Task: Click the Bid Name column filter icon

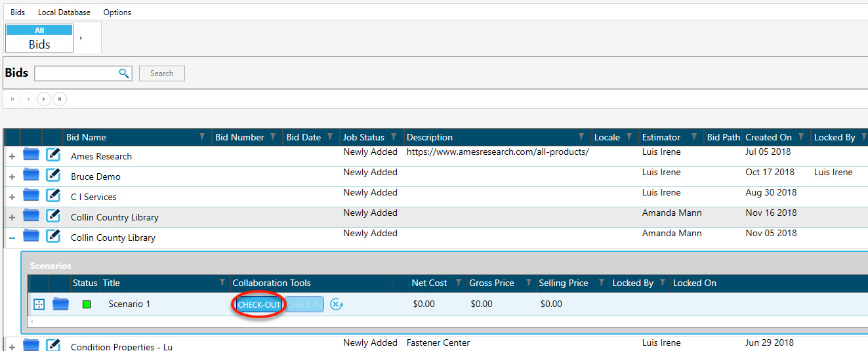Action: tap(202, 137)
